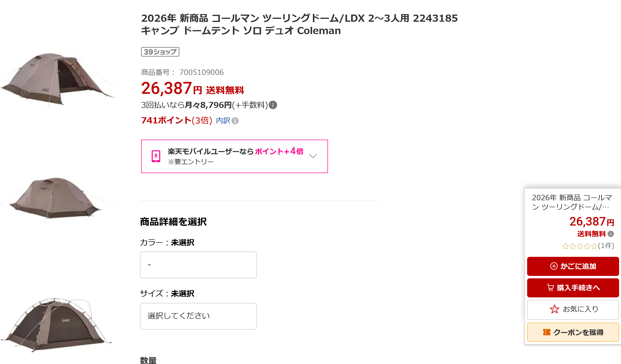This screenshot has height=364, width=621.
Task: Click the shopping cart icon
Action: 550,288
